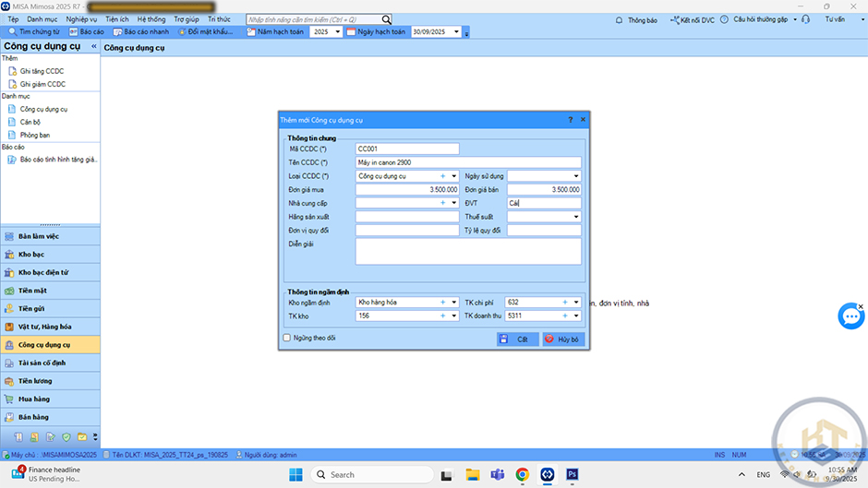Click into the Diễn giải text area
Screen dimensions: 868x488
pos(467,251)
